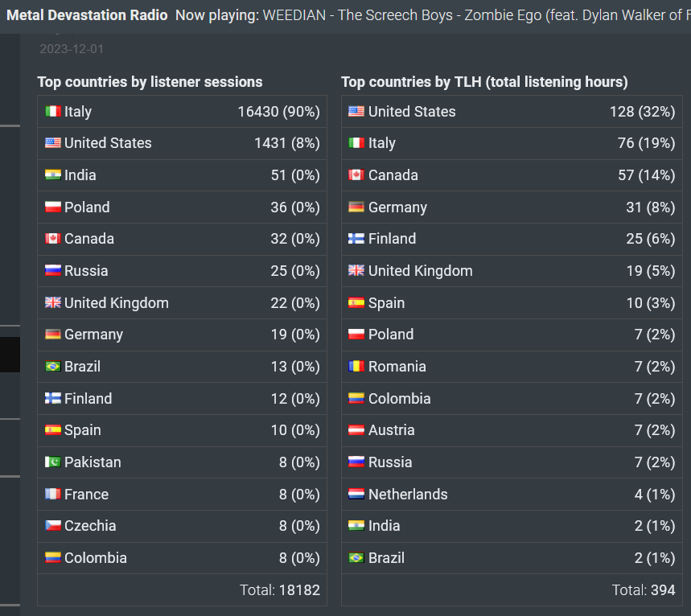Select the Germany row in TLH table

point(512,207)
